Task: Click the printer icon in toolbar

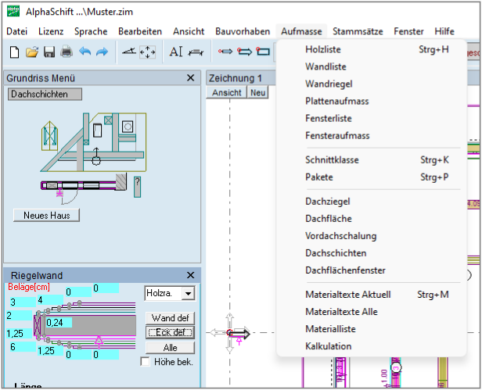Action: 67,52
